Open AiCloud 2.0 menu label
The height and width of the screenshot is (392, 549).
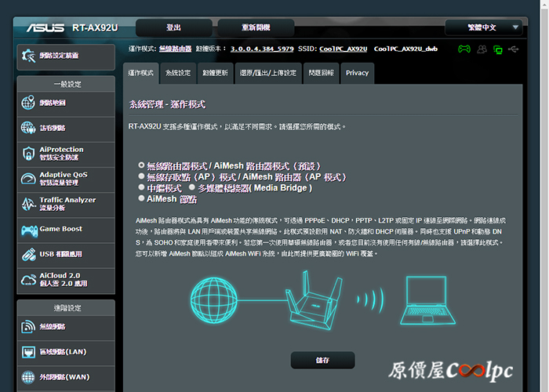64,279
